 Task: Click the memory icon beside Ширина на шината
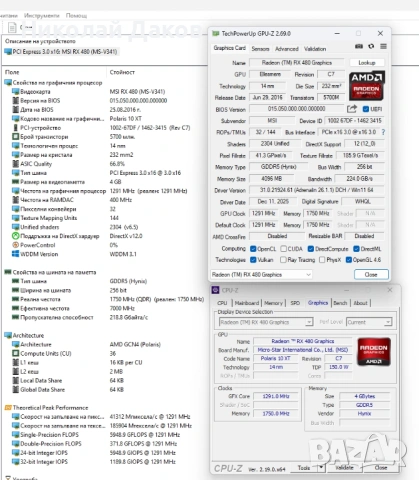[x=15, y=290]
